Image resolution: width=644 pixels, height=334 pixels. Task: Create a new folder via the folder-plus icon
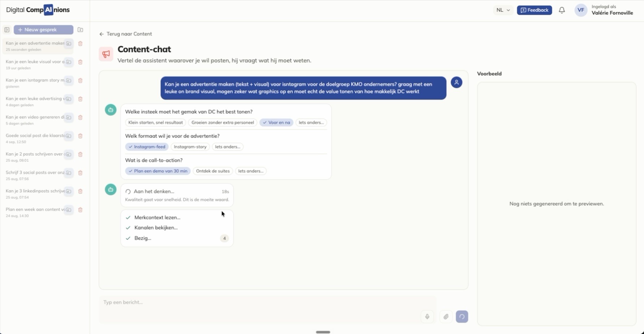[x=80, y=30]
